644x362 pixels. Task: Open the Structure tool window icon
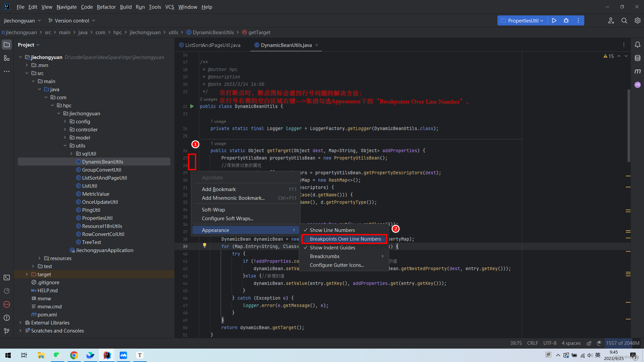[7, 58]
